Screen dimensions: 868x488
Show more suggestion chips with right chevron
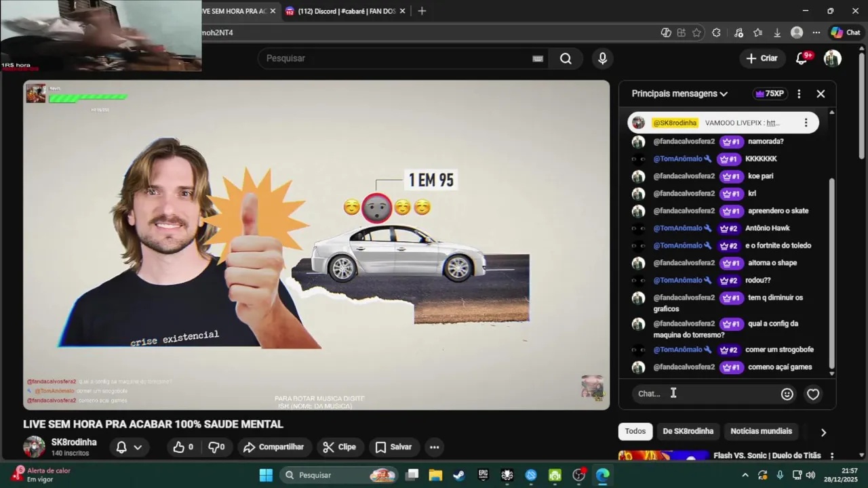pos(823,432)
